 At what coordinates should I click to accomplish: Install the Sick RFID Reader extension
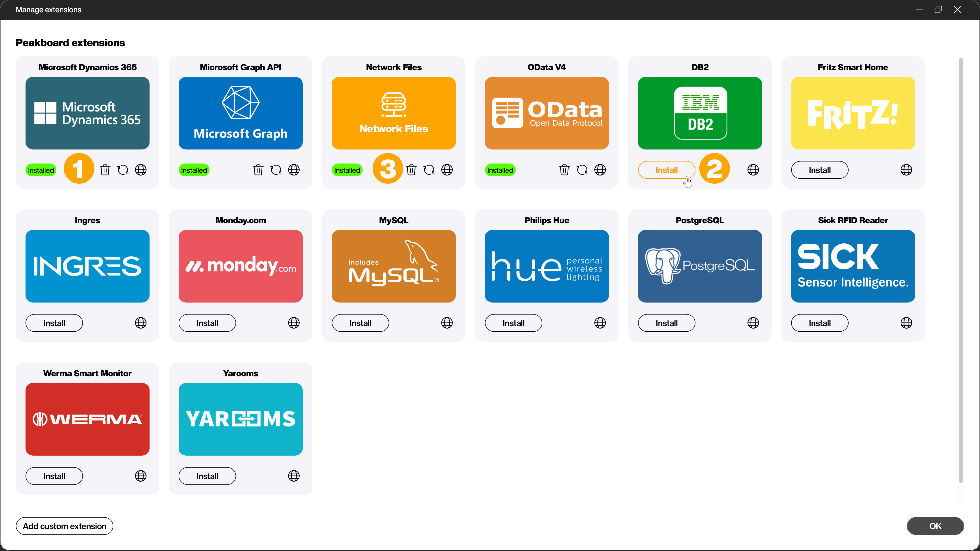pos(820,323)
